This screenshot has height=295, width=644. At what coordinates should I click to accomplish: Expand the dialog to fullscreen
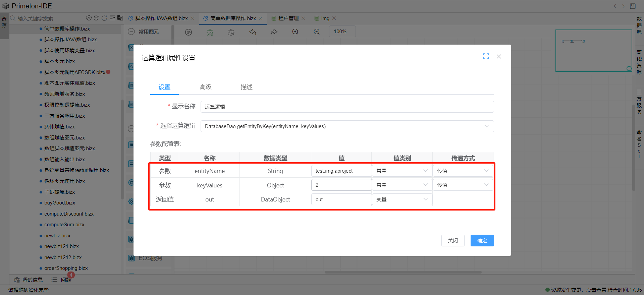click(486, 56)
